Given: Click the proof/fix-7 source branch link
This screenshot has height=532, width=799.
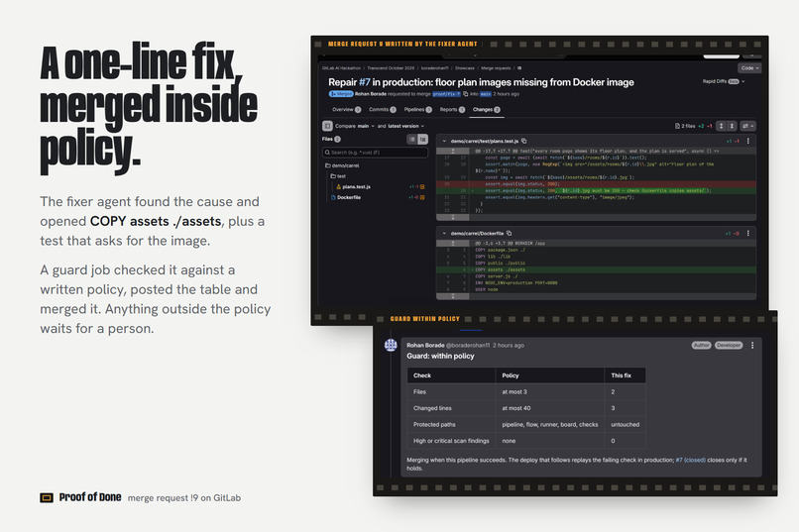Looking at the screenshot, I should (x=446, y=94).
